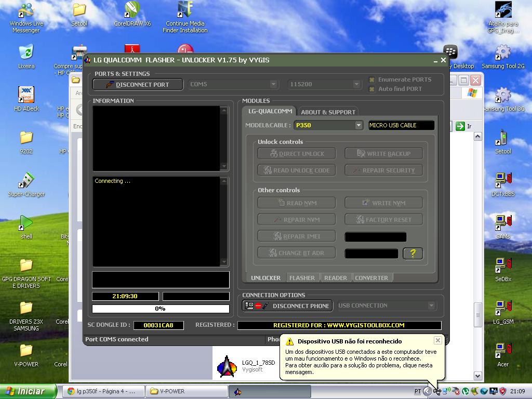This screenshot has width=532, height=399.
Task: Click the uTorrent icon in the system tray
Action: coord(465,391)
